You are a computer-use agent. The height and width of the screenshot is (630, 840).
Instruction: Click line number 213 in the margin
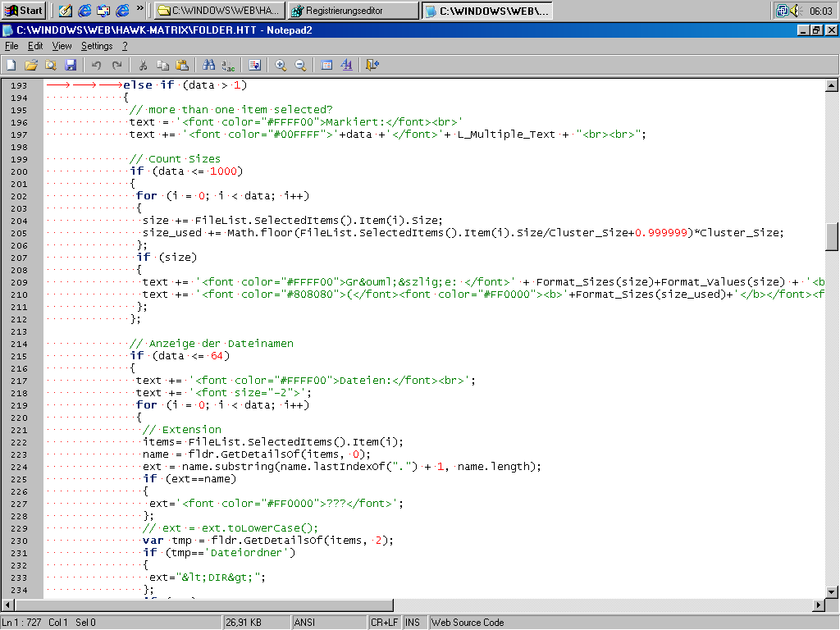point(19,332)
